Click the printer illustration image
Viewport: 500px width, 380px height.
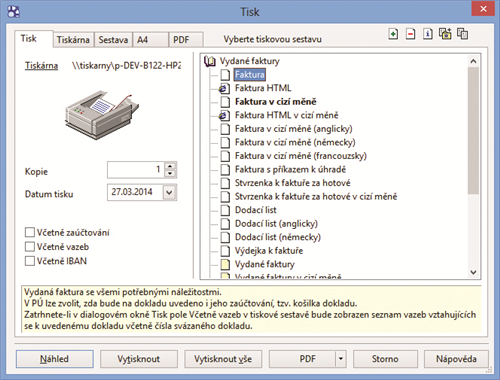tap(102, 114)
